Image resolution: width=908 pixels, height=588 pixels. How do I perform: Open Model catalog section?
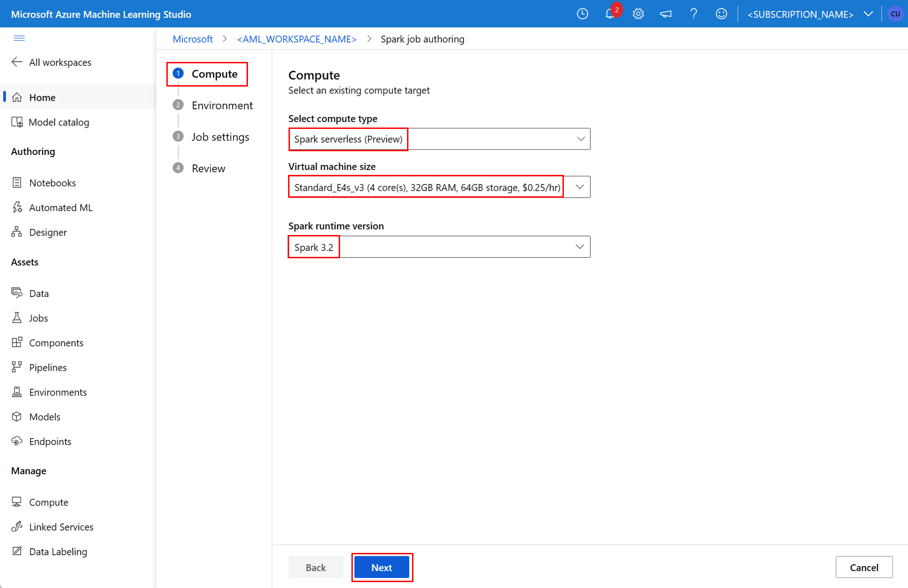[58, 122]
